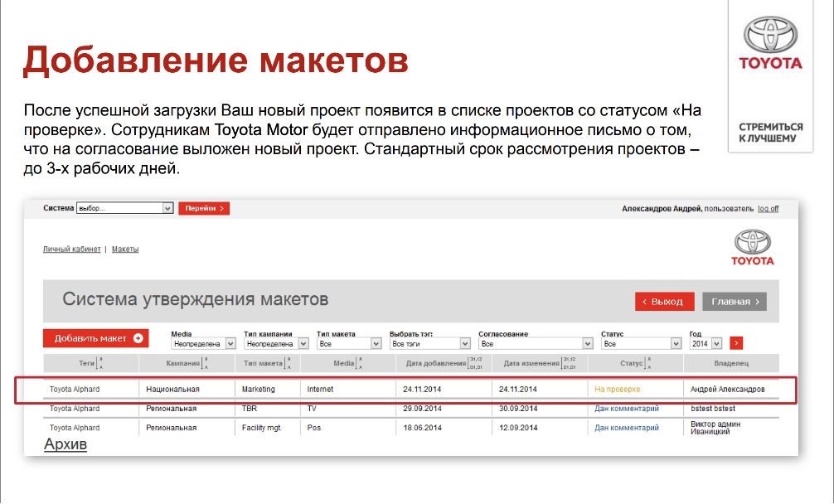The image size is (834, 504).
Task: Click the red Выход button
Action: 664,302
